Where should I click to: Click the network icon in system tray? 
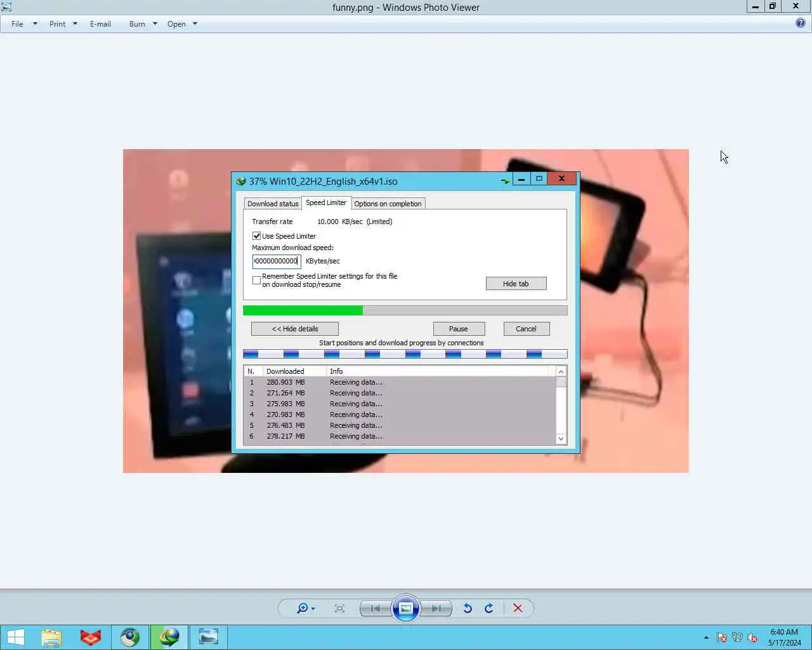pos(737,637)
